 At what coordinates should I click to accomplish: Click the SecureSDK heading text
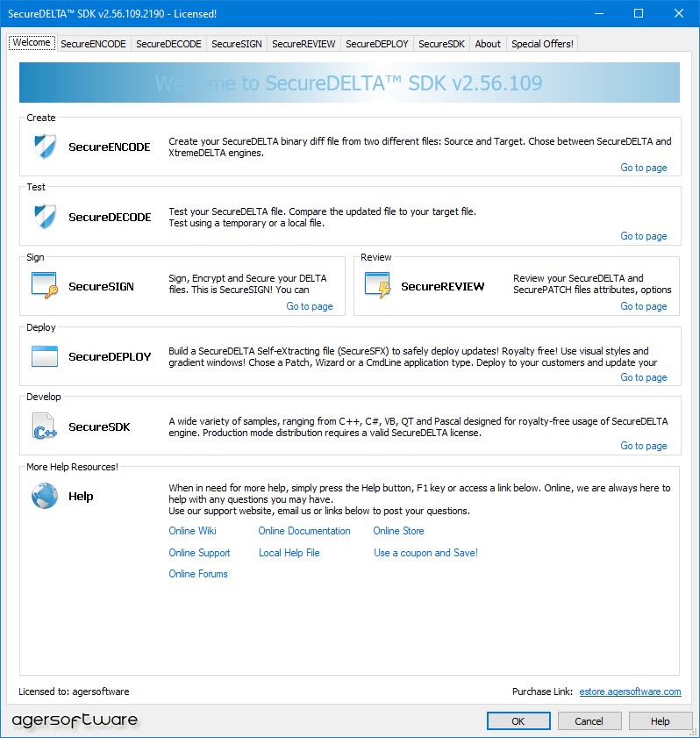(x=99, y=426)
